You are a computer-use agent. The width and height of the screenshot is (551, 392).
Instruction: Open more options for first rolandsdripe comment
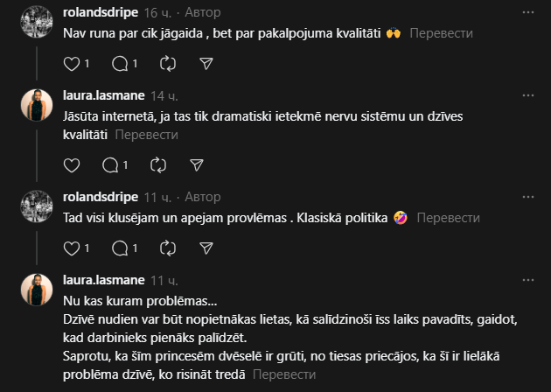tap(527, 12)
